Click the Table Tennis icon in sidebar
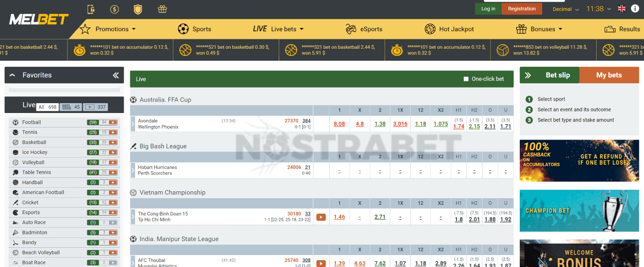The height and width of the screenshot is (267, 644). tap(16, 172)
